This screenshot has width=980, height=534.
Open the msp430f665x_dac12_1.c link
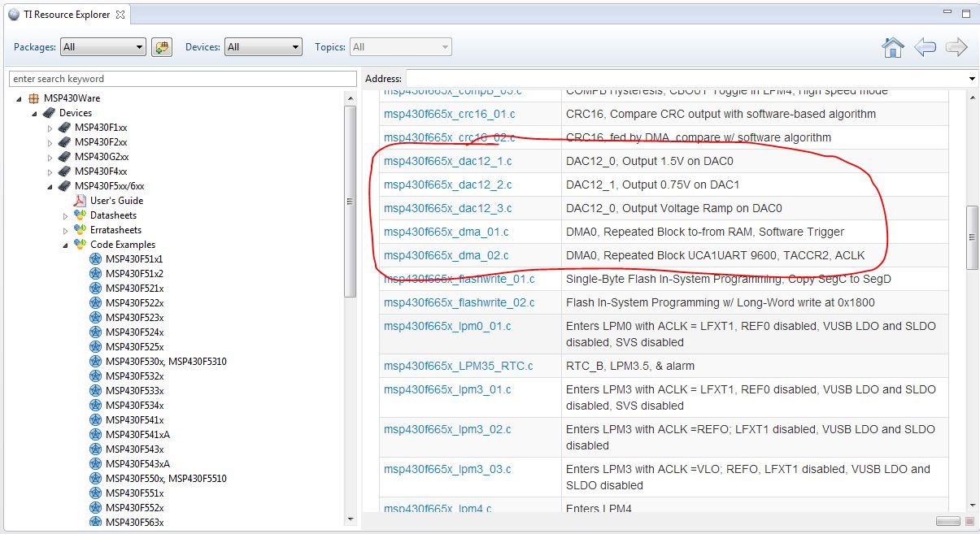448,161
